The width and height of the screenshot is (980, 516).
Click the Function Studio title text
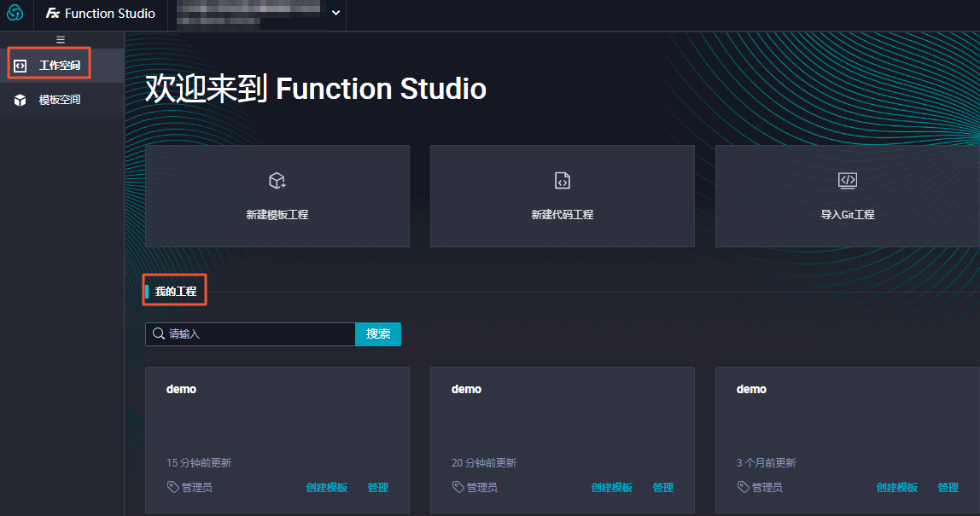click(x=110, y=13)
